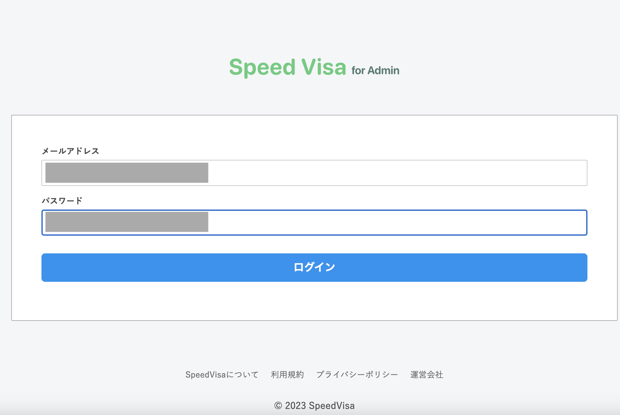Viewport: 620px width, 415px height.
Task: Open the SpeedVisaについて footer link
Action: (x=222, y=375)
